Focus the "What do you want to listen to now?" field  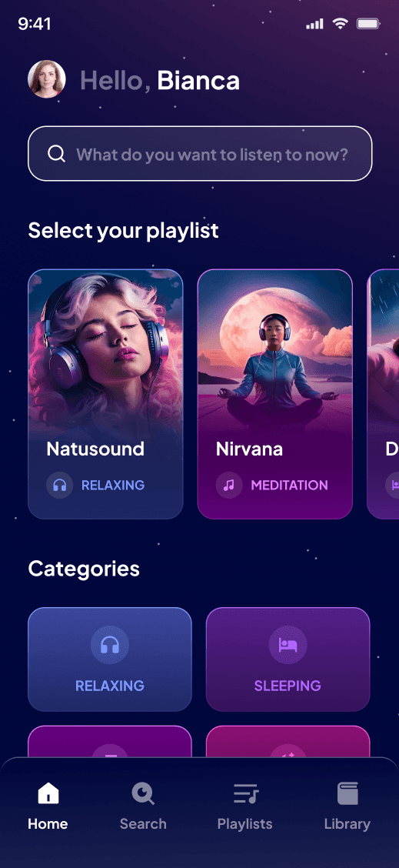coord(200,153)
